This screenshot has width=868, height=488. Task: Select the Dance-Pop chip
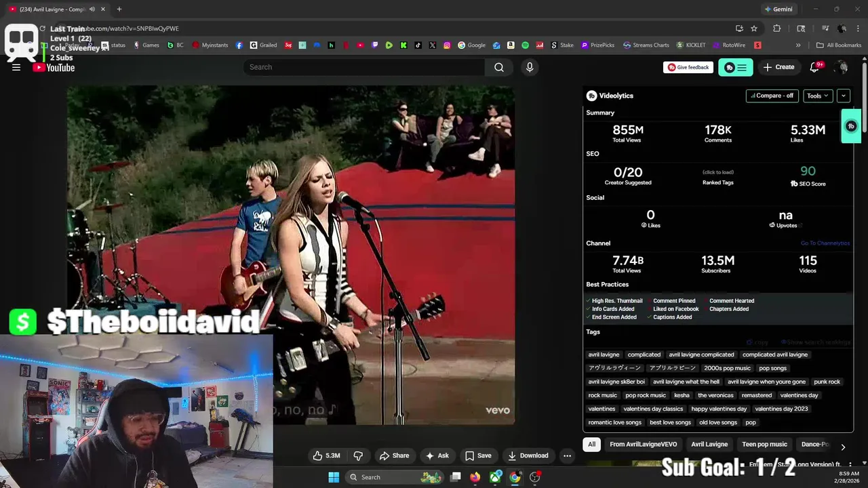coord(814,445)
